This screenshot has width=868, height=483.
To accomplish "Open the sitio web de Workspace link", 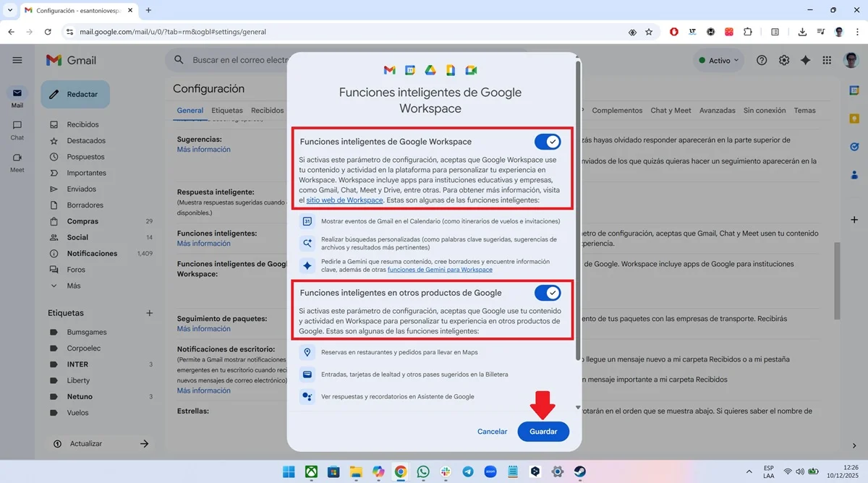I will point(344,200).
